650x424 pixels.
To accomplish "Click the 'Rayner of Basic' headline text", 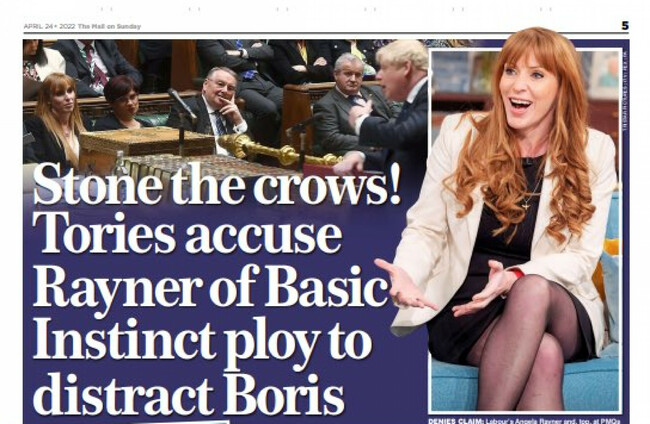I will [x=211, y=288].
